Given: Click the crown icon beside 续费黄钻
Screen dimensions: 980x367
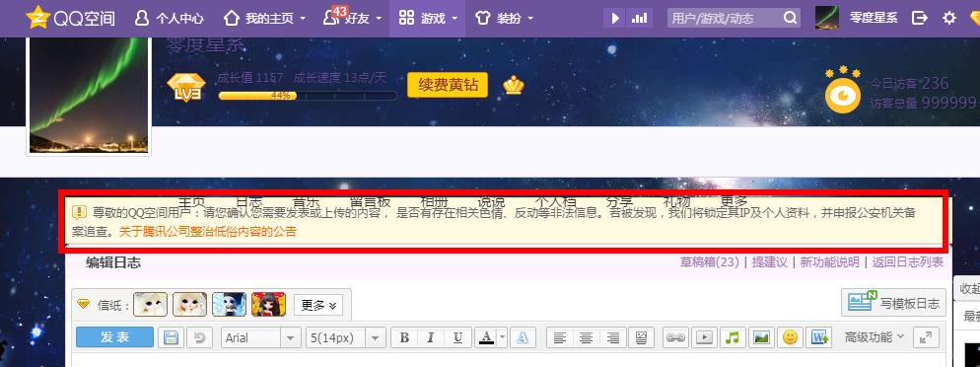Looking at the screenshot, I should point(513,86).
